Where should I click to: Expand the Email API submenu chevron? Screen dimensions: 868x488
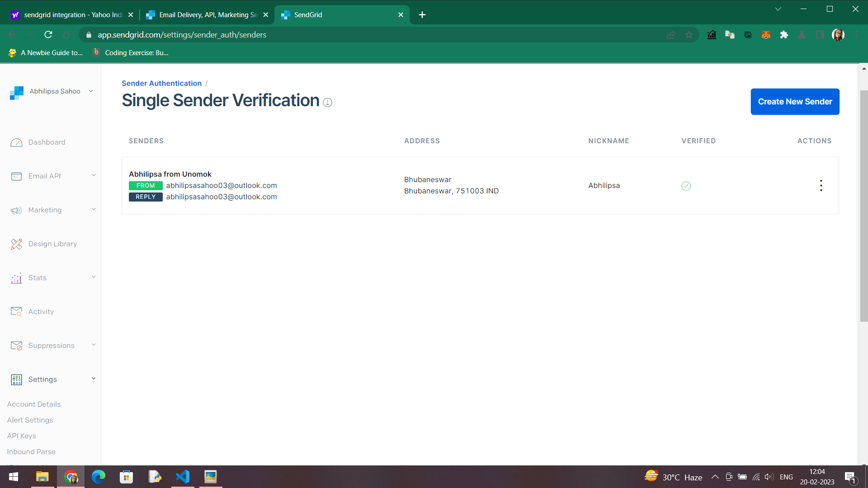coord(94,175)
